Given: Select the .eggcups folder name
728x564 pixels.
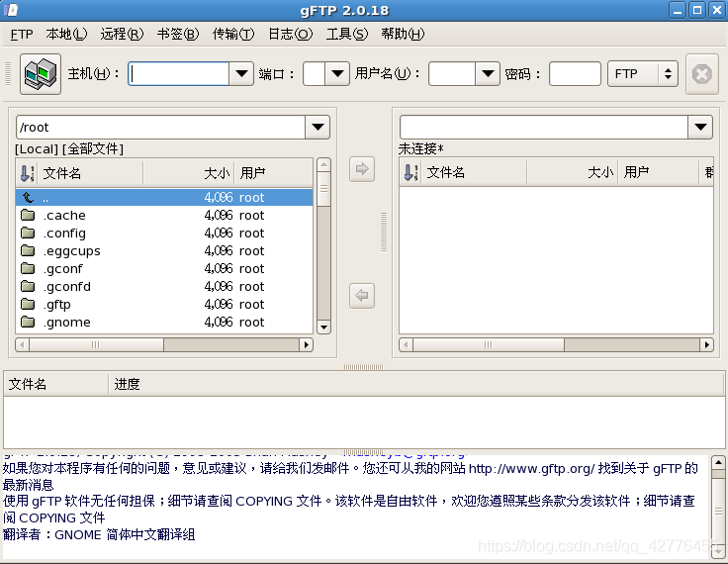Looking at the screenshot, I should [x=71, y=251].
